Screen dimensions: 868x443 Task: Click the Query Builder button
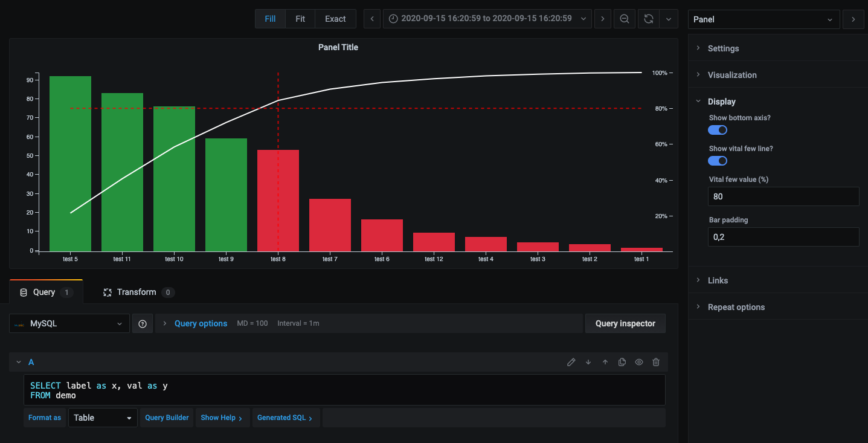[x=167, y=418]
